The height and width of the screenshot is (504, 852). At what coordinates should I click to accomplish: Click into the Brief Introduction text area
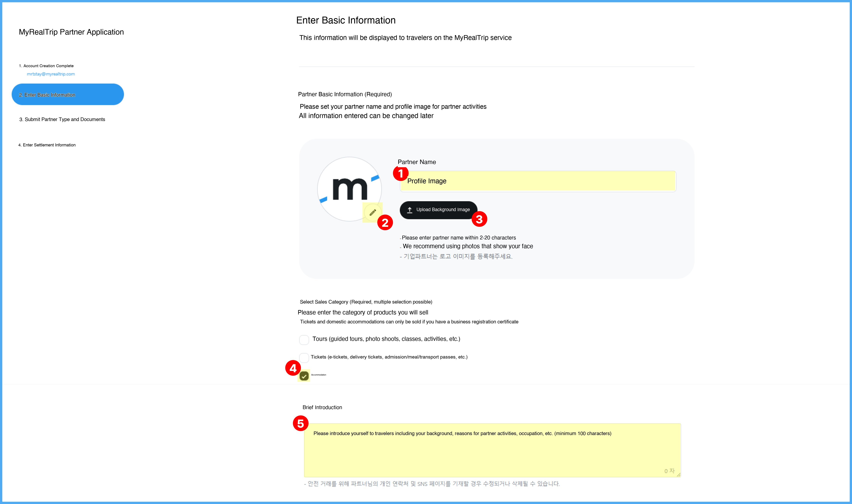click(x=492, y=450)
